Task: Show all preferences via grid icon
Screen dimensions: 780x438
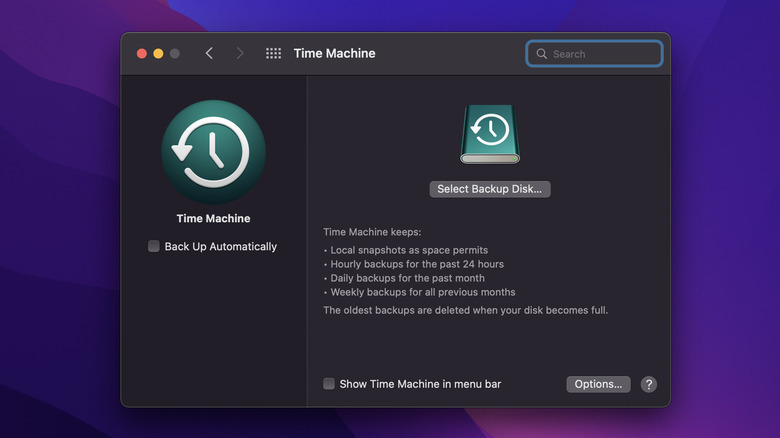Action: [273, 54]
